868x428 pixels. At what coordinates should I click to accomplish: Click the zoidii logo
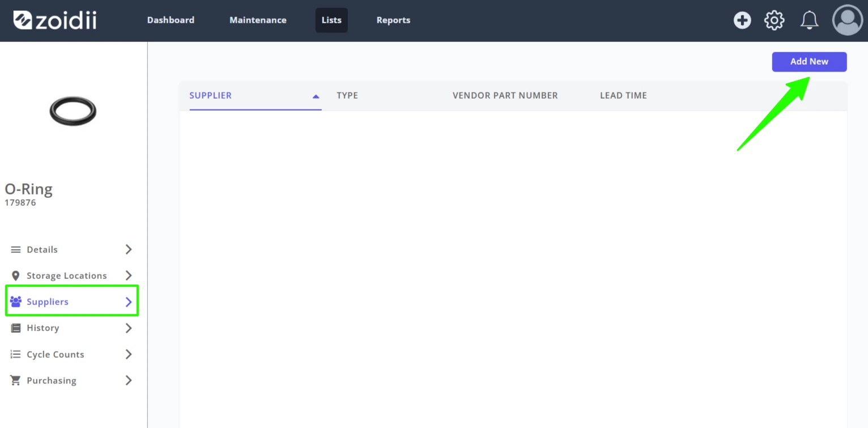coord(55,20)
